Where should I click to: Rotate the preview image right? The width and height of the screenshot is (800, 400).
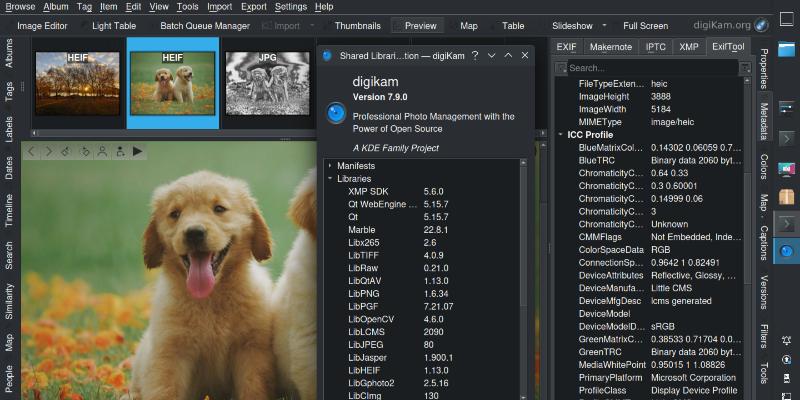coord(84,152)
